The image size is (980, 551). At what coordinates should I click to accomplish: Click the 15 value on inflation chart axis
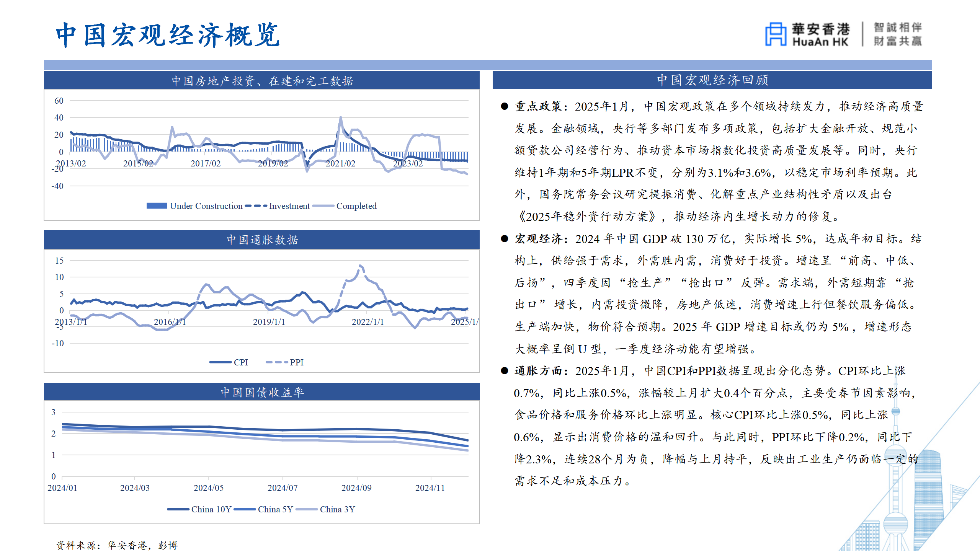59,261
